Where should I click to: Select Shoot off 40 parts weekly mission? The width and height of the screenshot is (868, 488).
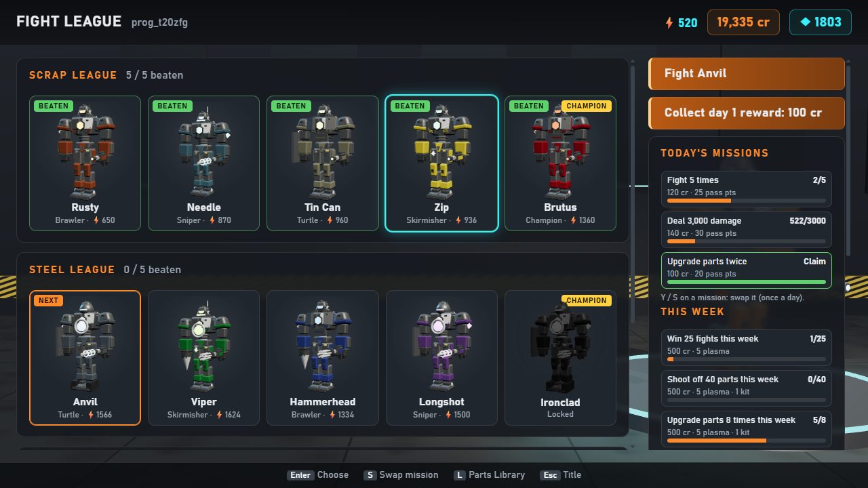(x=746, y=388)
